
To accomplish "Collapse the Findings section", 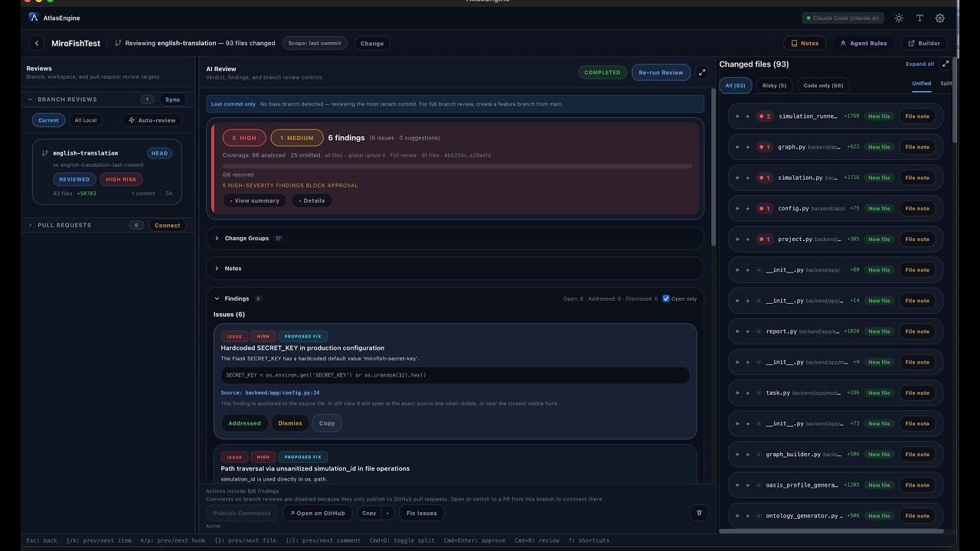I will click(x=217, y=298).
